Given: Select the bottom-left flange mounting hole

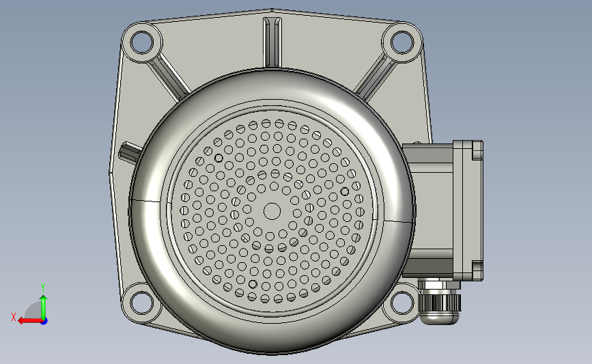Looking at the screenshot, I should [141, 303].
